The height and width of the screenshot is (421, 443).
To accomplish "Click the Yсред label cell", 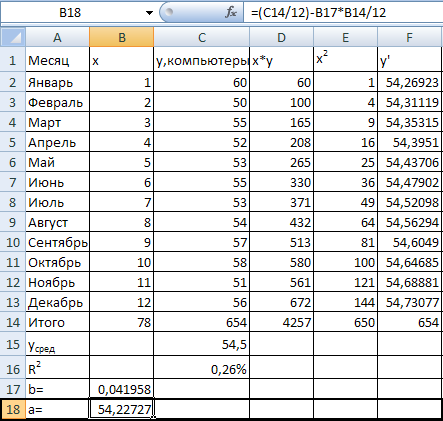I will pyautogui.click(x=57, y=344).
